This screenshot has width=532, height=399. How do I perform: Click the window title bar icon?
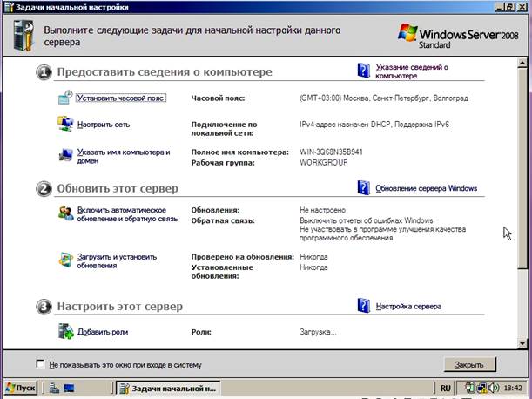click(10, 7)
